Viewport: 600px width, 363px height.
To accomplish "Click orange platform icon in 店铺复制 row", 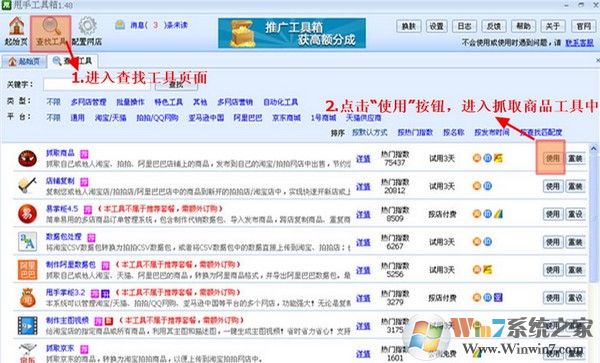I will (477, 186).
